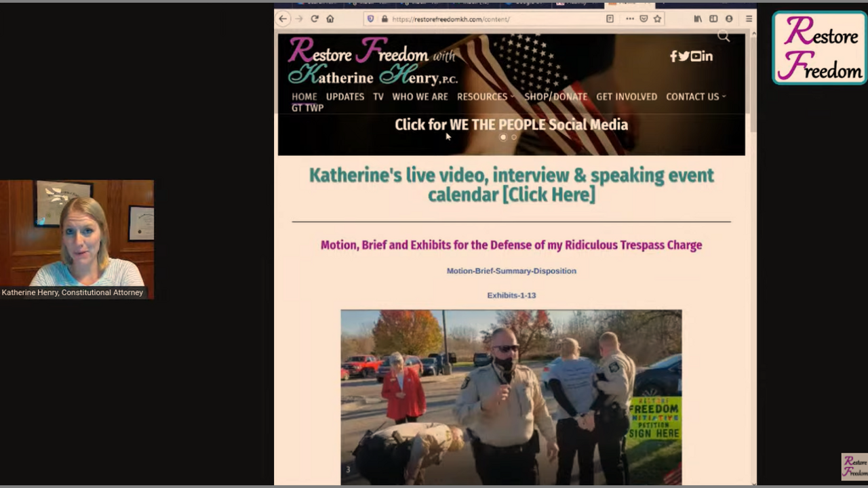
Task: Open the page actions three-dot menu
Action: click(630, 19)
